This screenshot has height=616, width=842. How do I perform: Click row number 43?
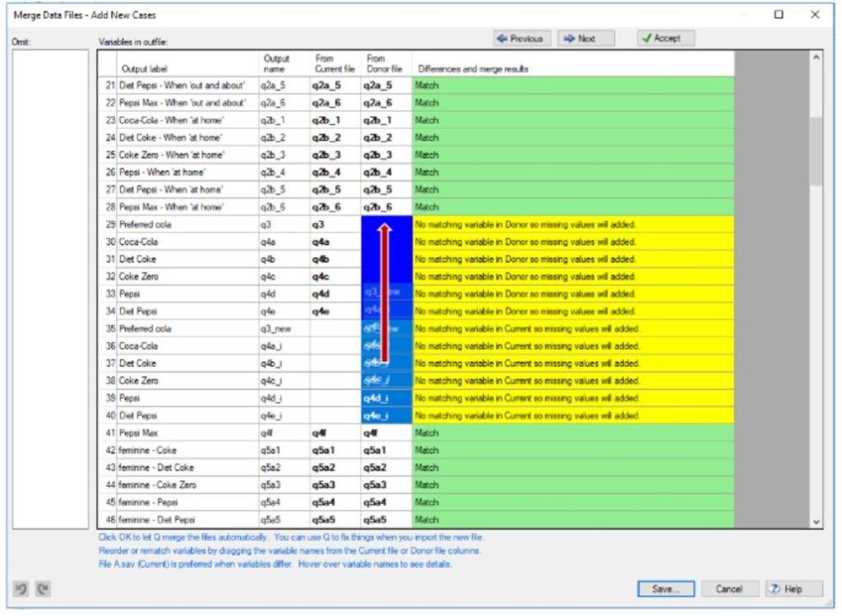[111, 468]
